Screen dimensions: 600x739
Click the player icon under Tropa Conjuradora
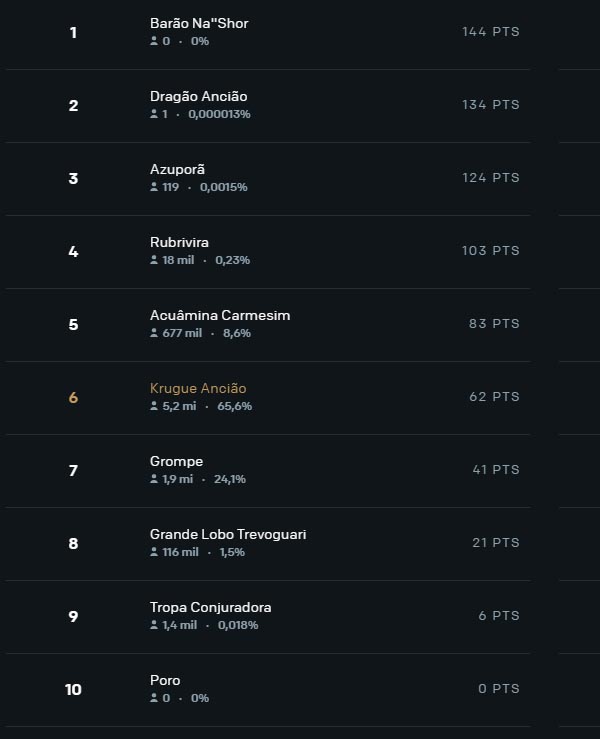pyautogui.click(x=154, y=625)
